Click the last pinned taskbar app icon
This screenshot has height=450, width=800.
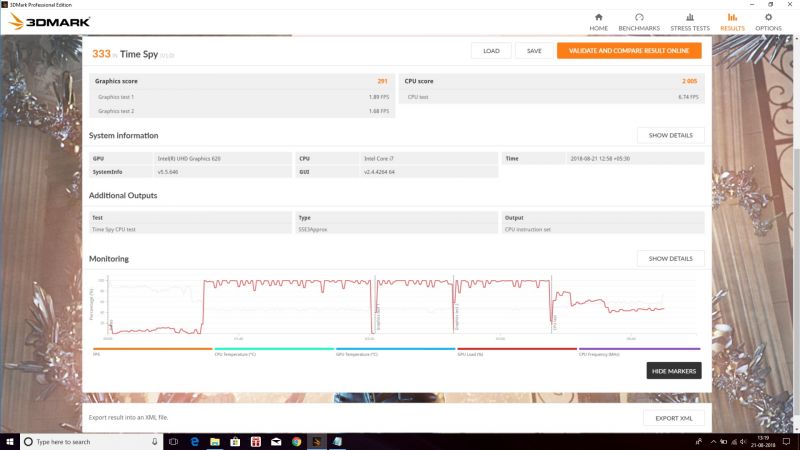click(337, 442)
